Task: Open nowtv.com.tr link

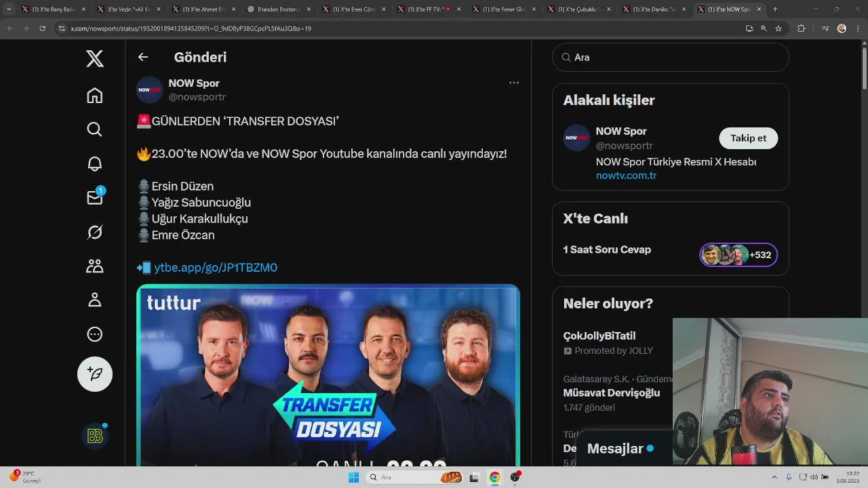Action: [626, 176]
